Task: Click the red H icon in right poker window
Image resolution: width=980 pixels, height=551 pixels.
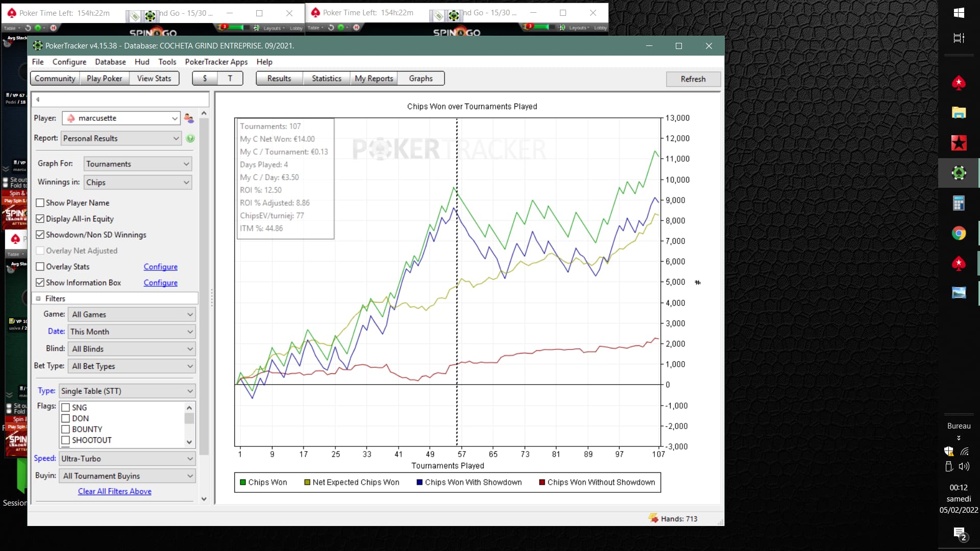Action: point(356,28)
